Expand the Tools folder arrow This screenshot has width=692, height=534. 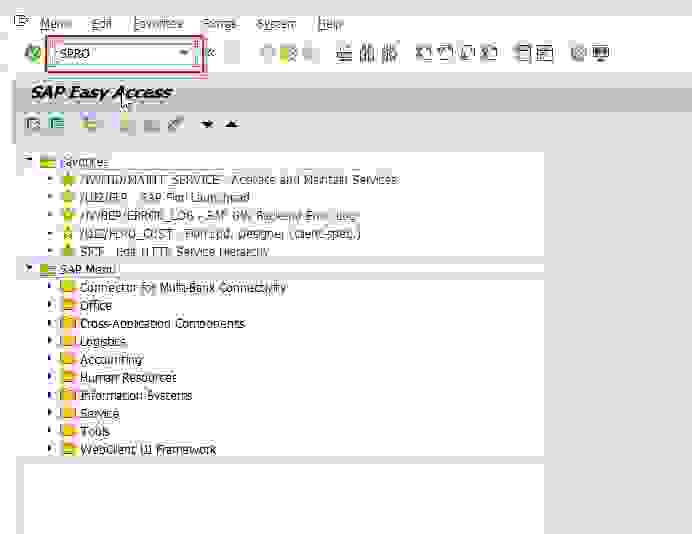pos(50,429)
